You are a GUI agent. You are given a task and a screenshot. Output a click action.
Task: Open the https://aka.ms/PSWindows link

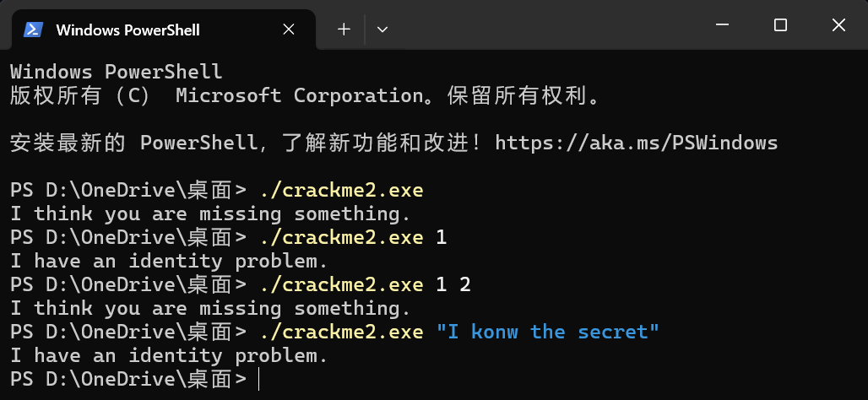coord(637,143)
